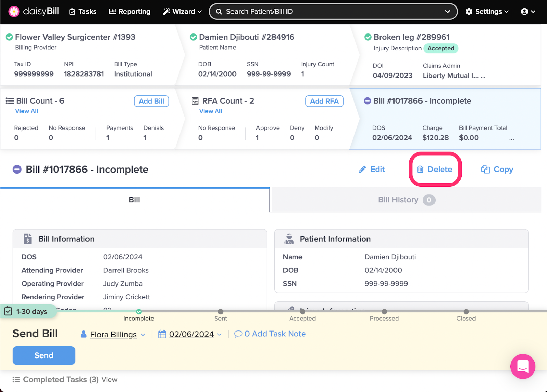Click the Search Patient/Bill ID field
Viewport: 547px width, 392px height.
(x=328, y=12)
